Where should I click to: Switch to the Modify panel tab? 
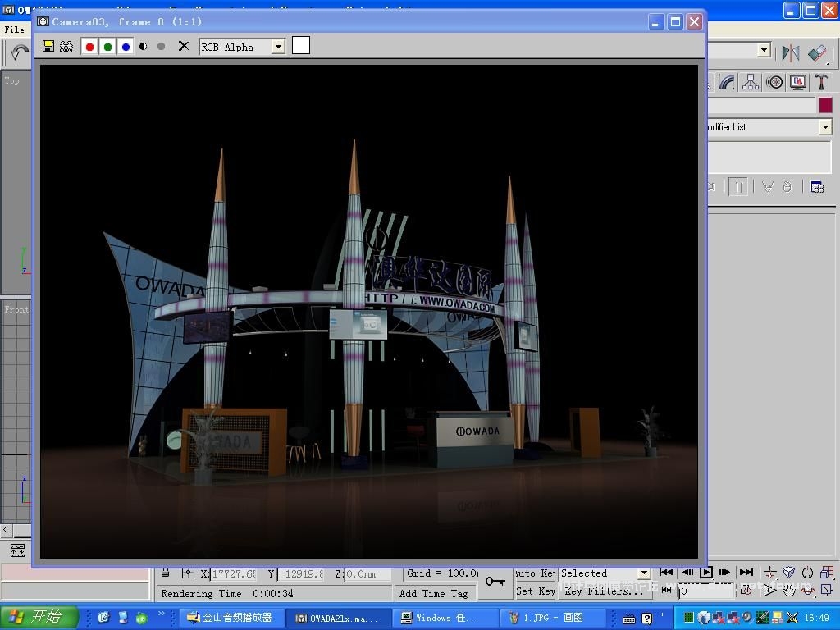tap(727, 82)
